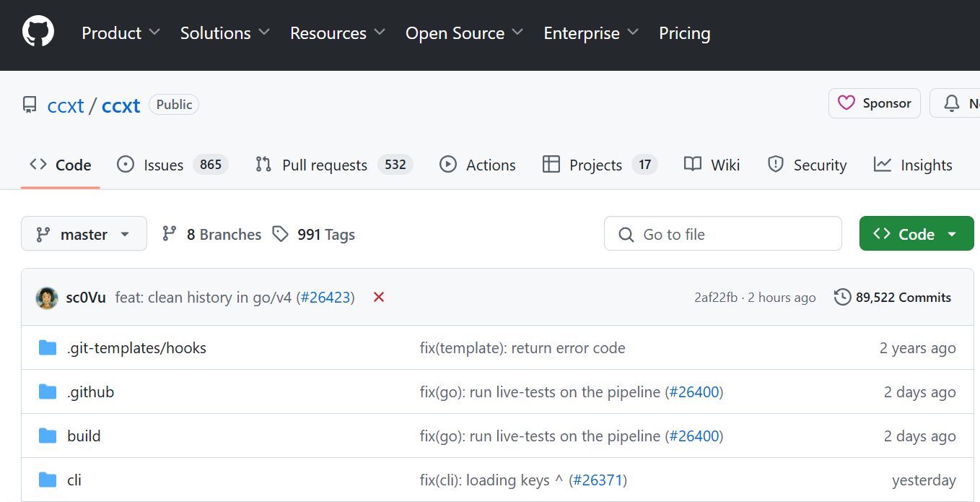This screenshot has width=980, height=502.
Task: Click the Go to file search field
Action: coord(723,234)
